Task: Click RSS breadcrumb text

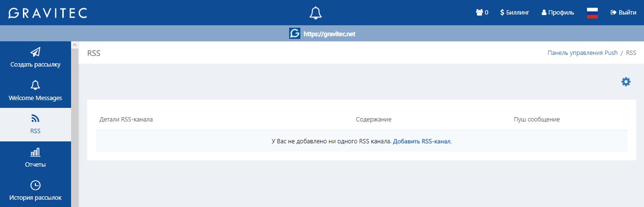Action: 631,52
